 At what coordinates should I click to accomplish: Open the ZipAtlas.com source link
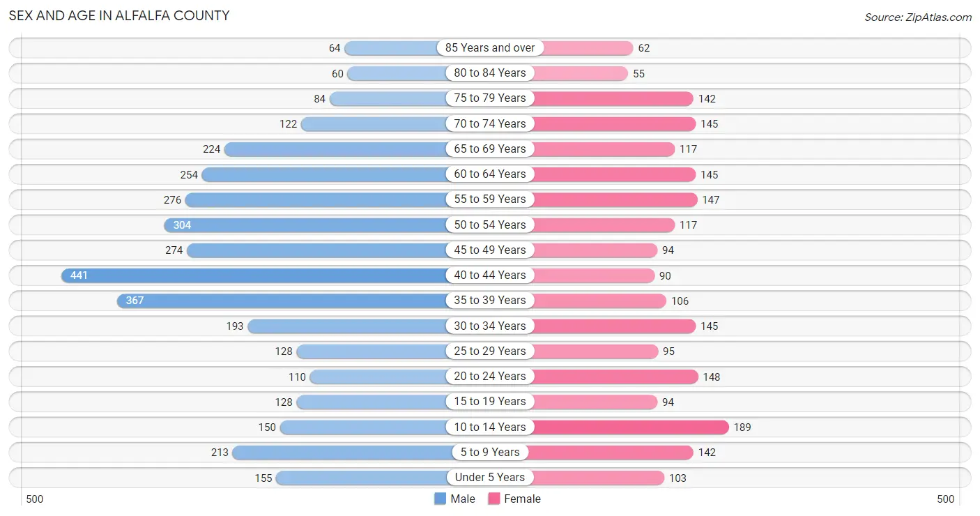(x=918, y=17)
